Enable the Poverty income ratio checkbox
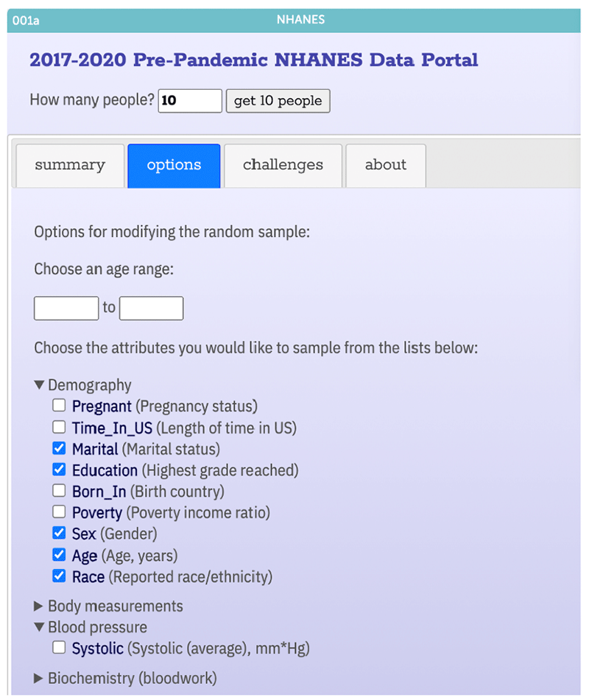 pyautogui.click(x=59, y=512)
